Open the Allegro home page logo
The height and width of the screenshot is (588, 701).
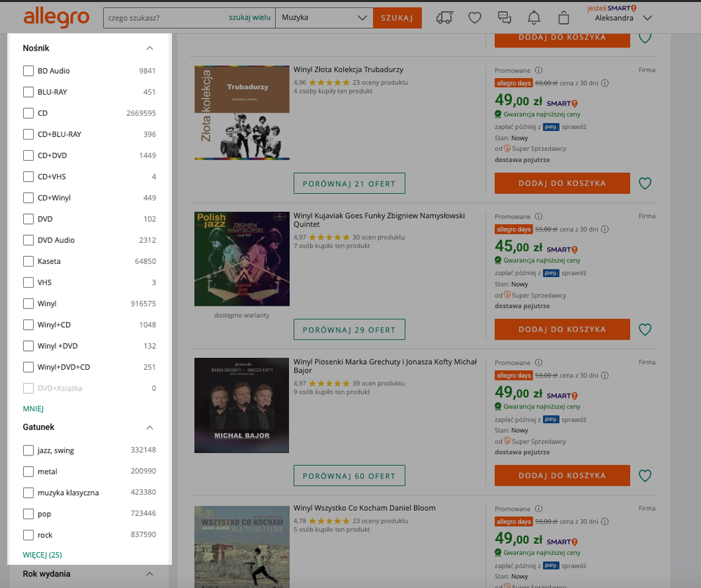click(x=56, y=18)
